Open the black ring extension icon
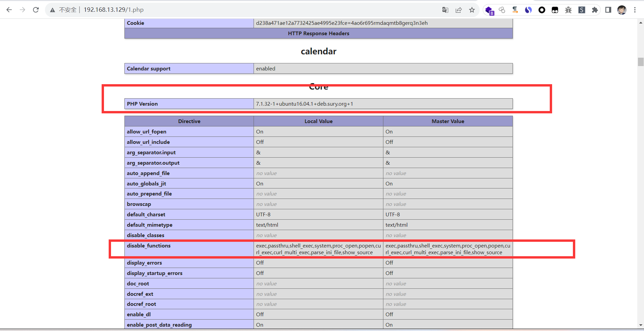The image size is (644, 331). tap(542, 10)
